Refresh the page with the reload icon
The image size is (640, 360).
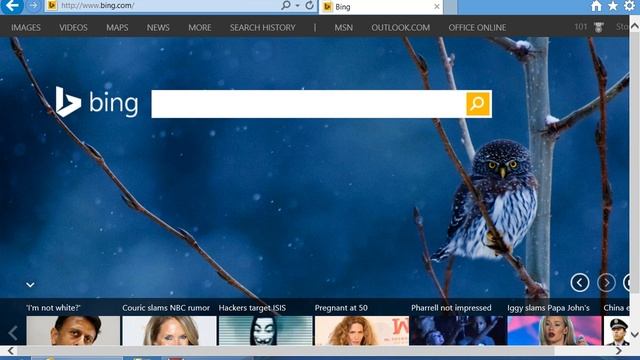[309, 5]
